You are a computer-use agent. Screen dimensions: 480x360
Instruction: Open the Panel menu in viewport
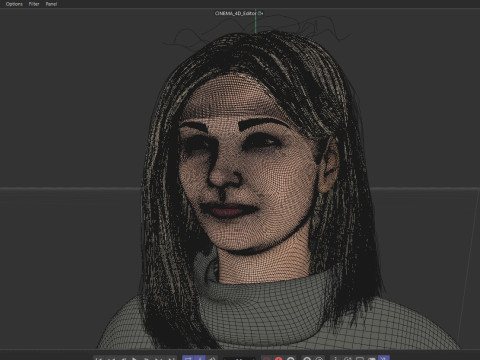click(51, 4)
